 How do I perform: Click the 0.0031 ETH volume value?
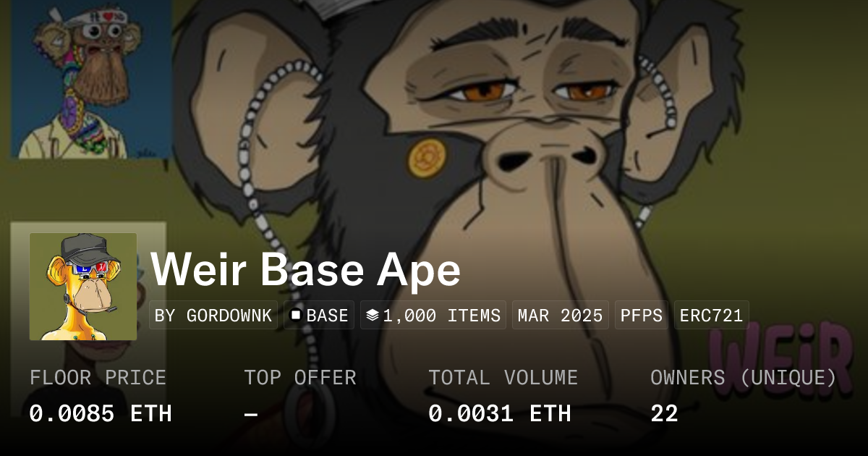[500, 414]
